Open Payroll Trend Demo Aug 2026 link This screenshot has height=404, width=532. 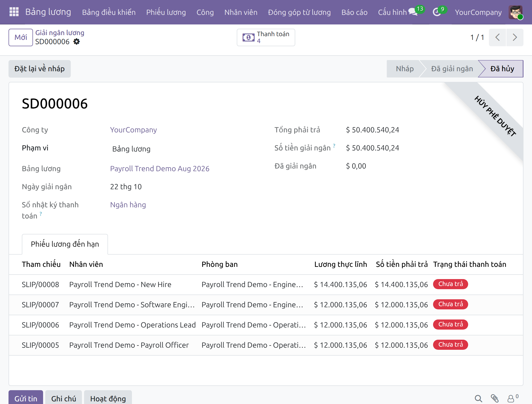tap(160, 169)
